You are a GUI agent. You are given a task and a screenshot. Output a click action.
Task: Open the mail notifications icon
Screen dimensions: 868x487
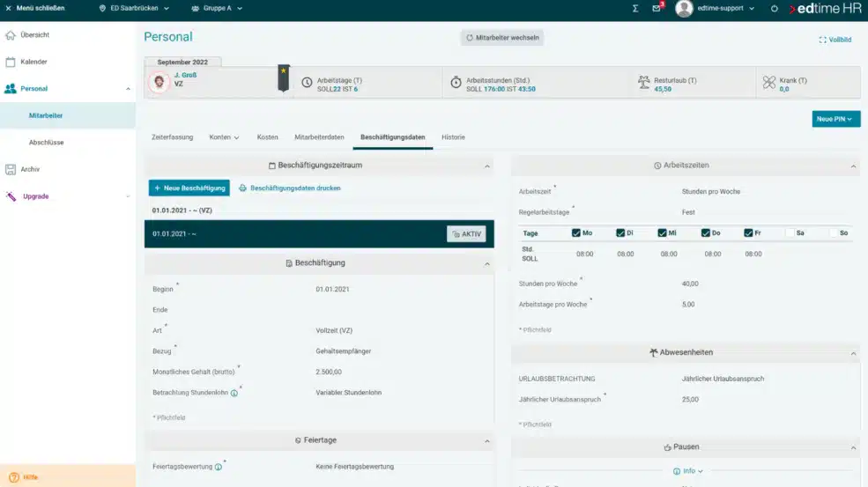[x=657, y=8]
